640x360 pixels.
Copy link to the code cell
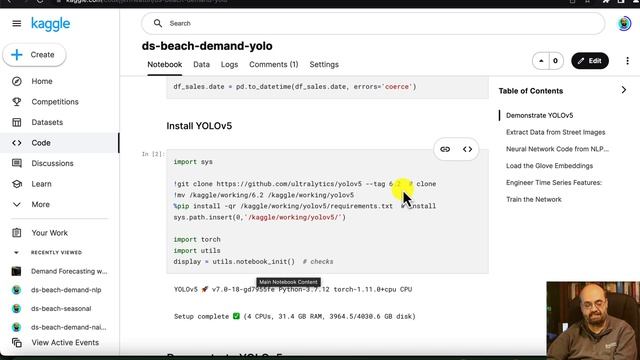[x=445, y=149]
